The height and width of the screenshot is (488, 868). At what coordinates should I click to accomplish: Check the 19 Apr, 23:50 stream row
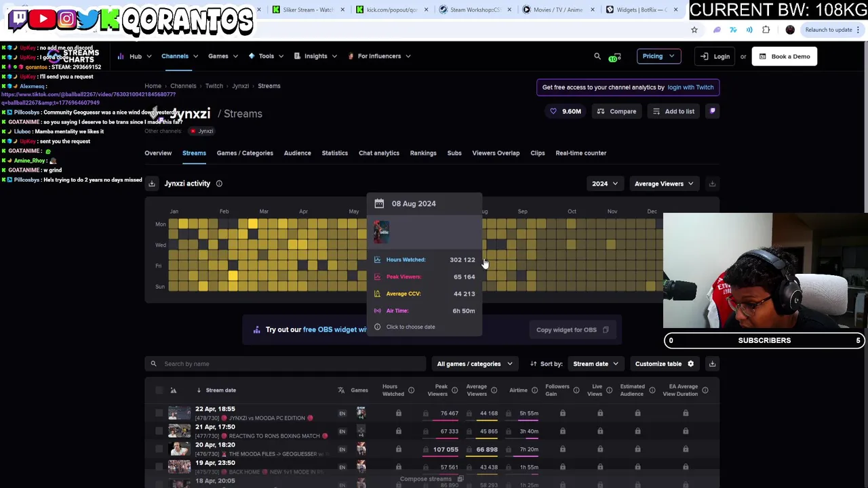[159, 467]
